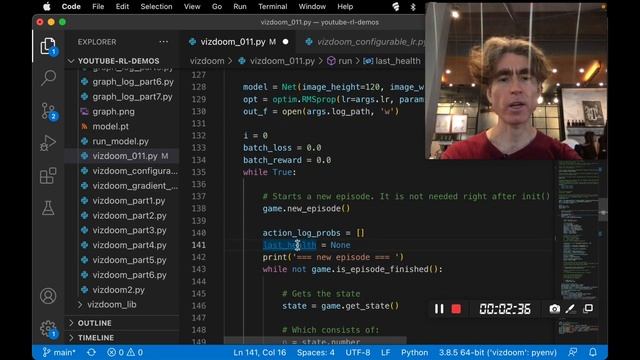
Task: Open the Manage gear in activity bar
Action: point(48,329)
